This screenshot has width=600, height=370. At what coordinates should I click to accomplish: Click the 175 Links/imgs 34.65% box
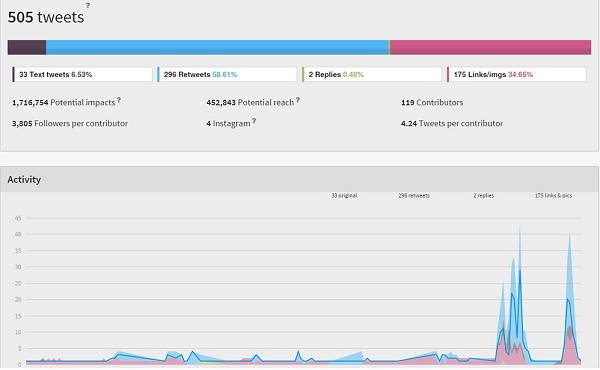coord(516,74)
